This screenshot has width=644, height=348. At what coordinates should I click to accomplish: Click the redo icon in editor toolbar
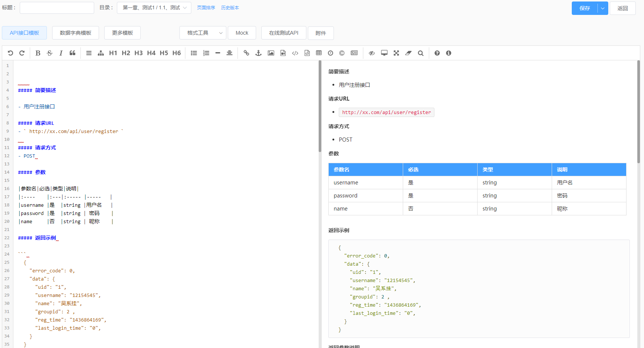[x=22, y=53]
